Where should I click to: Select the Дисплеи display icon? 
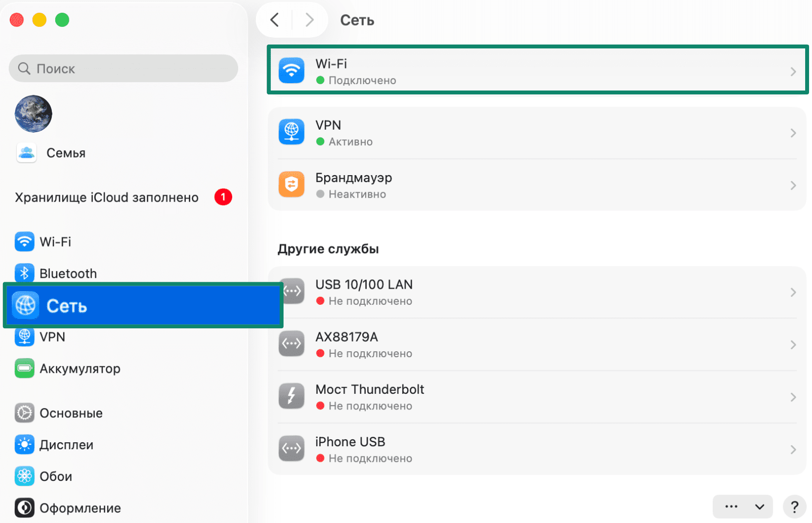point(24,444)
